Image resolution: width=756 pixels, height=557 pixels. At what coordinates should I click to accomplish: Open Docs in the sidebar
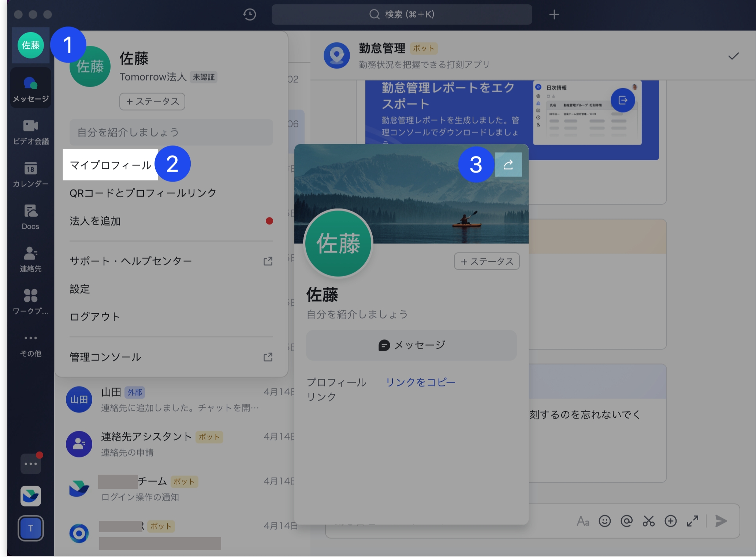coord(31,217)
